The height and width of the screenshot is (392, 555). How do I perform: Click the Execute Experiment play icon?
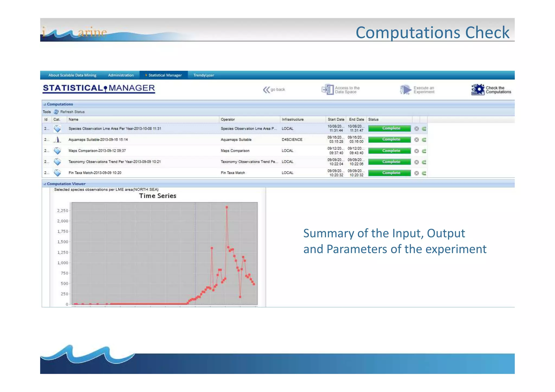click(x=405, y=90)
